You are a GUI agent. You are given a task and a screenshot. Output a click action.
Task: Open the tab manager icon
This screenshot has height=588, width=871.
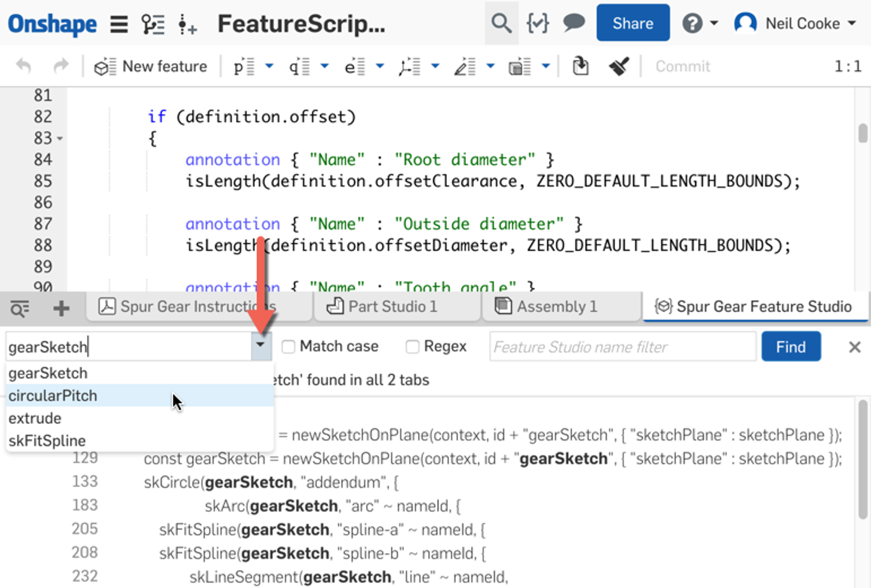pos(20,308)
